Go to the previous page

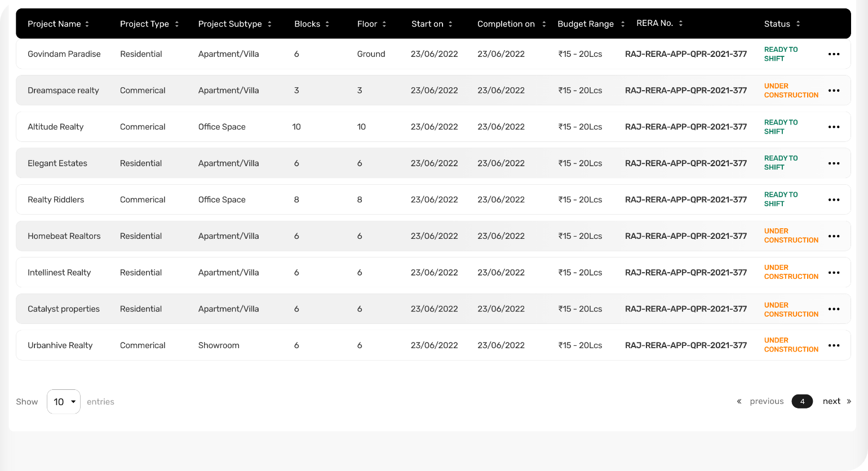click(767, 402)
